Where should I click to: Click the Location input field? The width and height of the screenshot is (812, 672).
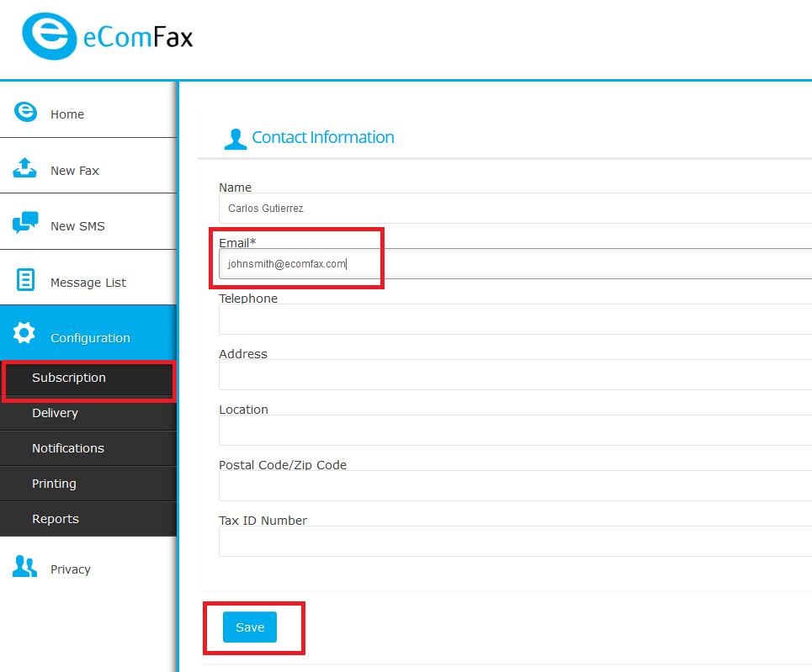(515, 431)
